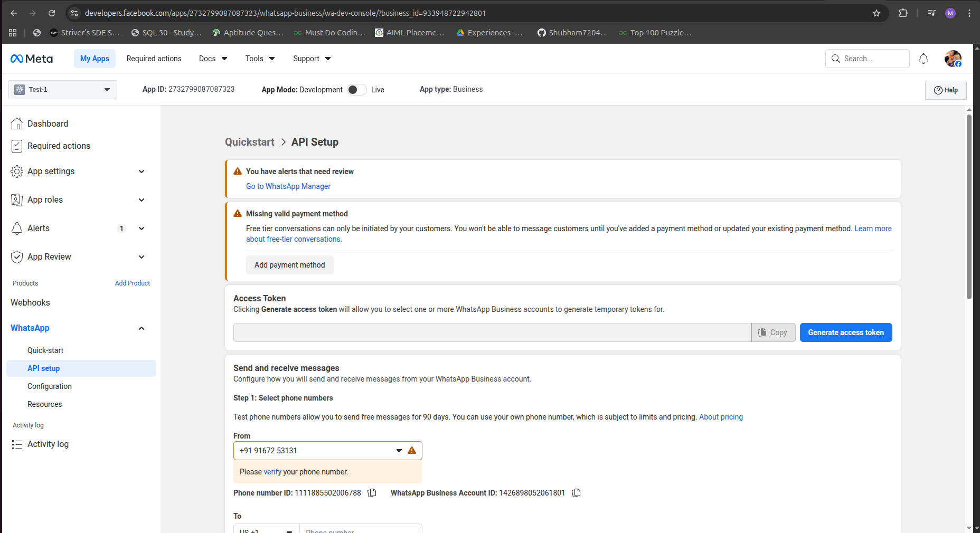
Task: Focus the Meta search field
Action: (x=868, y=59)
